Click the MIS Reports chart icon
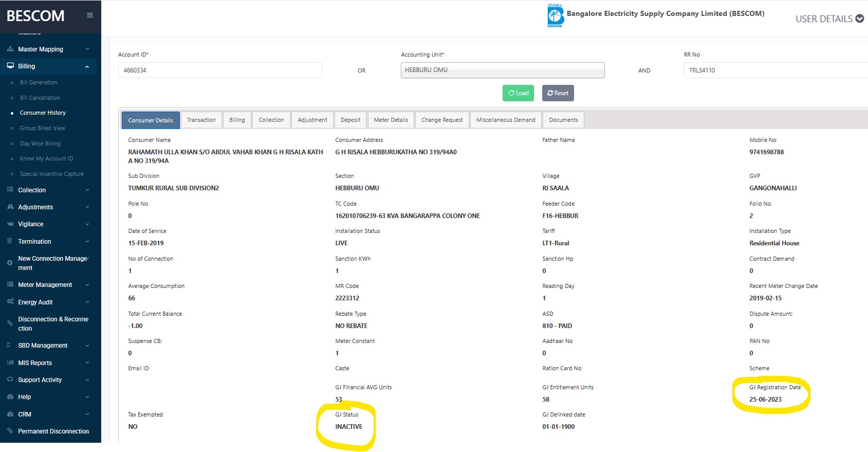The image size is (868, 452). pyautogui.click(x=10, y=363)
